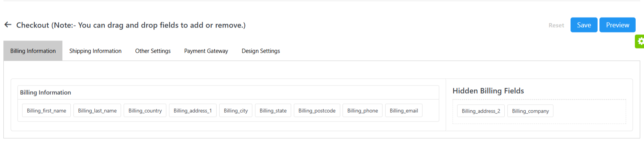Click the Billing_postcode field chip
This screenshot has height=142, width=644.
pos(317,111)
